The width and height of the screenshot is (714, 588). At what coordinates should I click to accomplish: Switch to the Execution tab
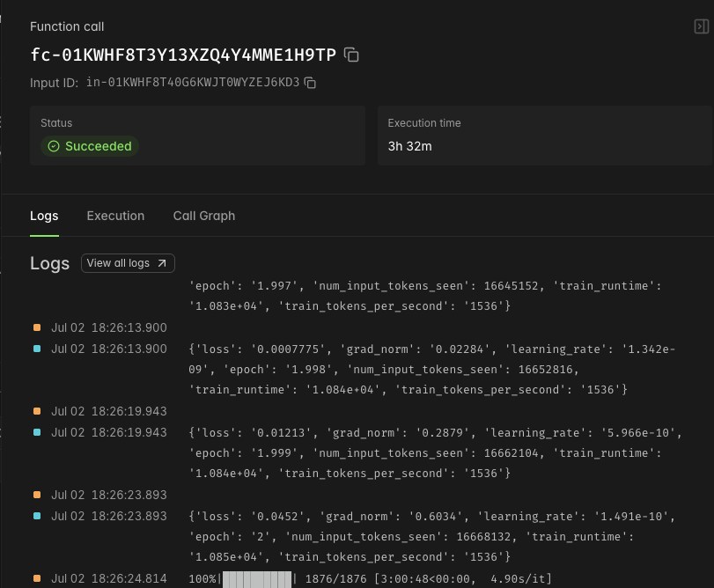tap(115, 216)
